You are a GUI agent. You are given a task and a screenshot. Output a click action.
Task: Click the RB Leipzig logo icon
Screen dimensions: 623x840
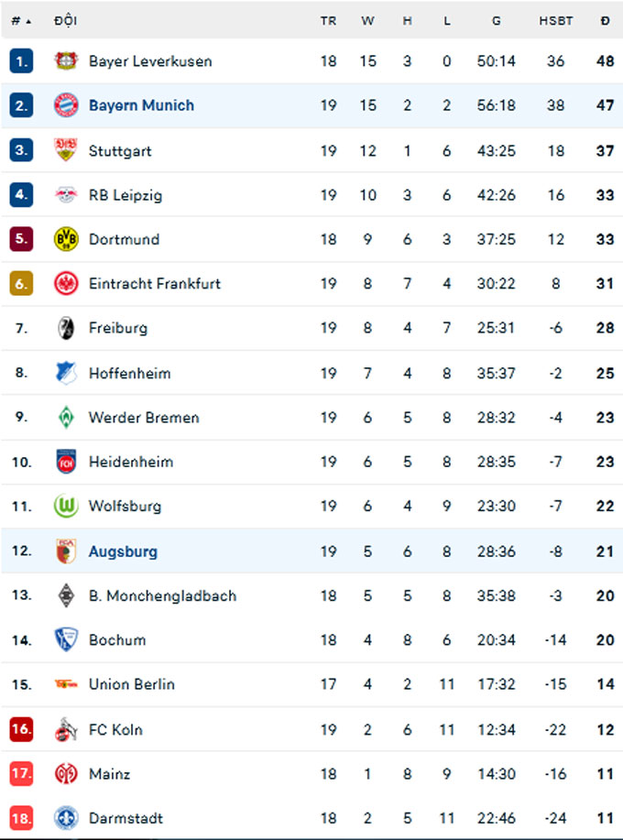tap(66, 194)
